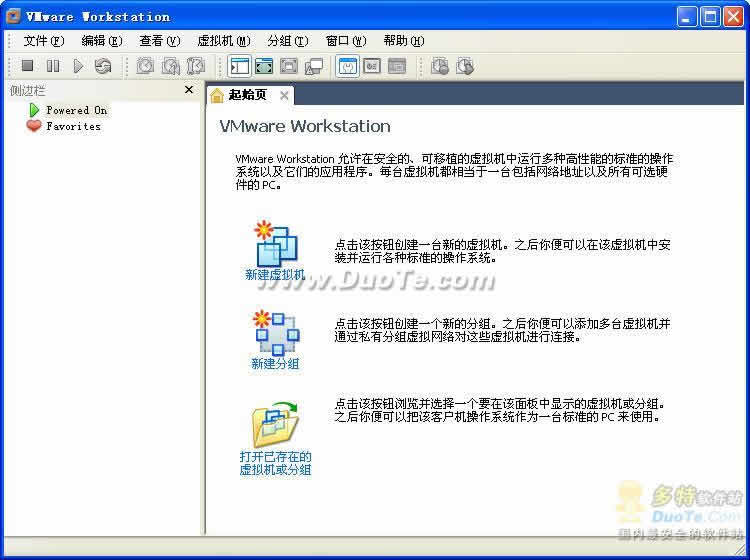Select Powered On in the sidebar

tap(75, 110)
